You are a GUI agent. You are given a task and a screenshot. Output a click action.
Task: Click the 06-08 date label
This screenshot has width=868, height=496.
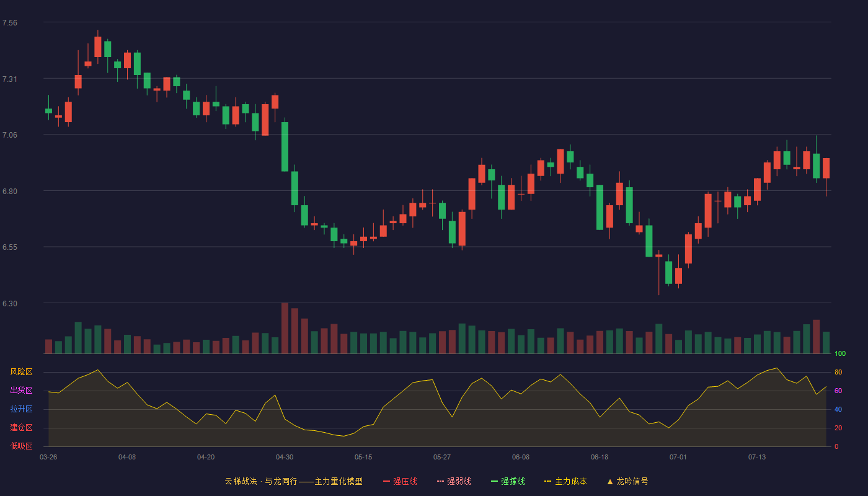coord(521,457)
